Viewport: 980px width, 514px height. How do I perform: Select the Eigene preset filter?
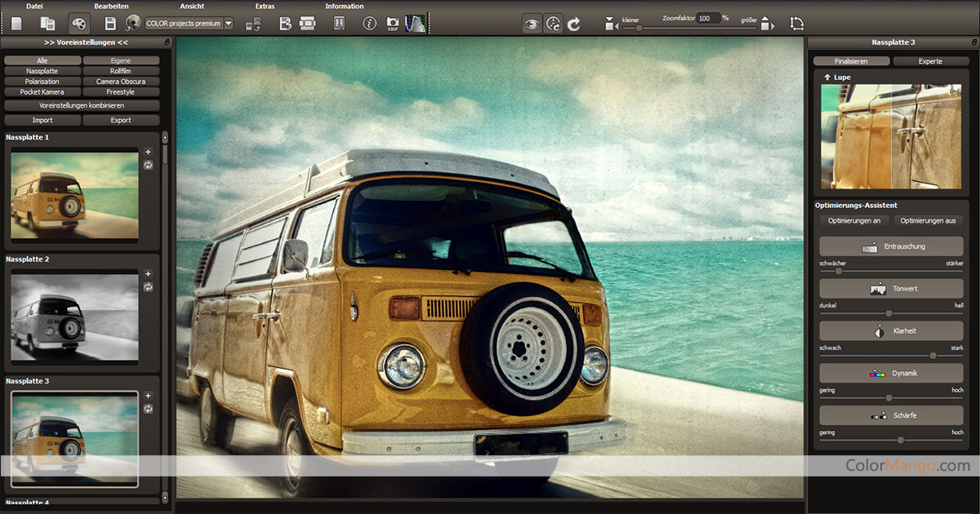(121, 60)
